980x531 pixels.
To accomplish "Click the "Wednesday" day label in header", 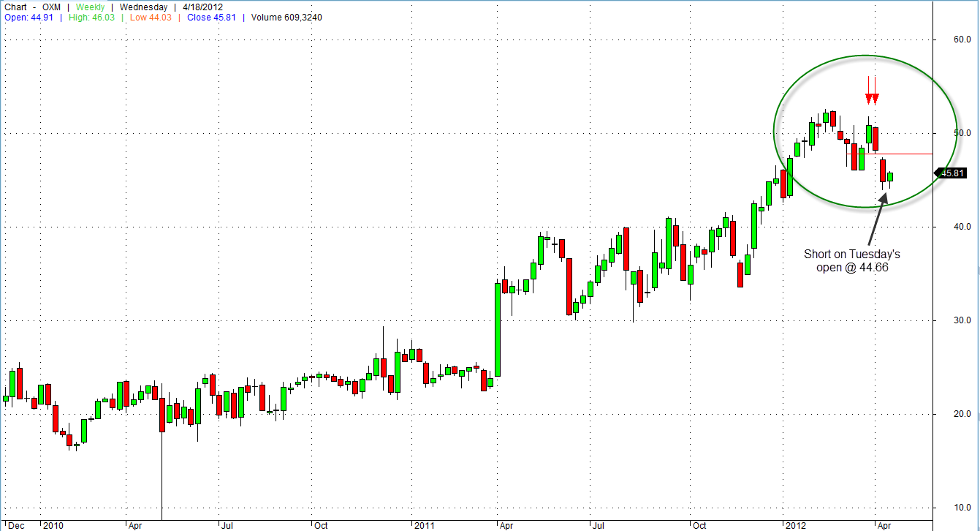I will (143, 7).
